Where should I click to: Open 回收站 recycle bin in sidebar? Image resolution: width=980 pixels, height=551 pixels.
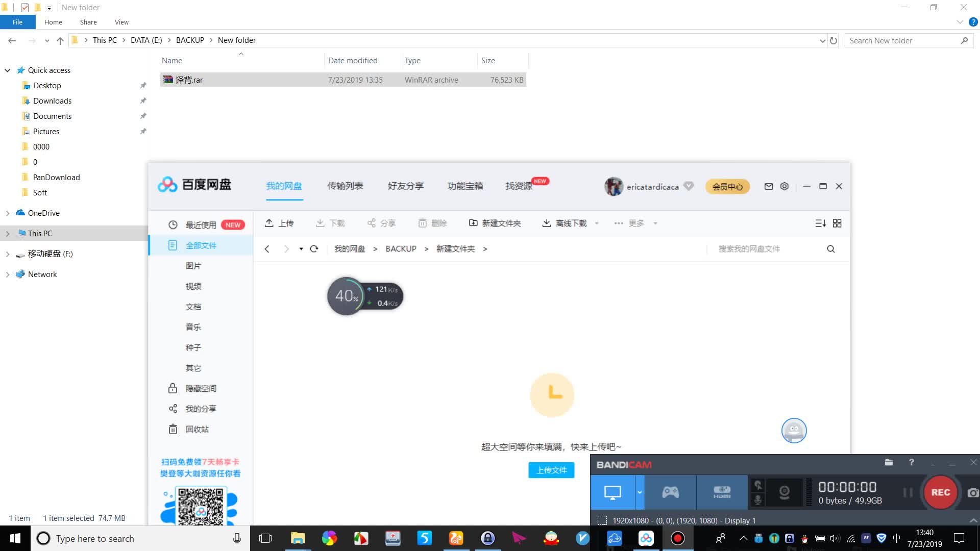click(197, 429)
